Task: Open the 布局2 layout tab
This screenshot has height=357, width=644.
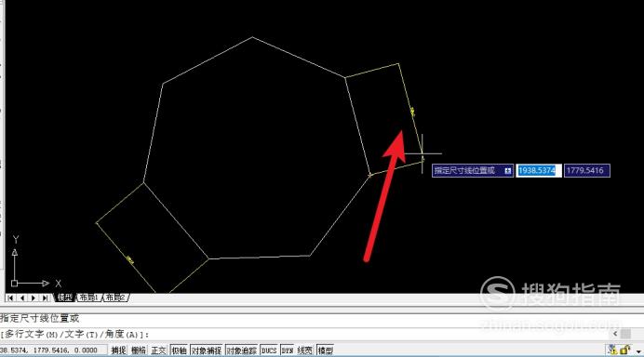Action: 115,297
